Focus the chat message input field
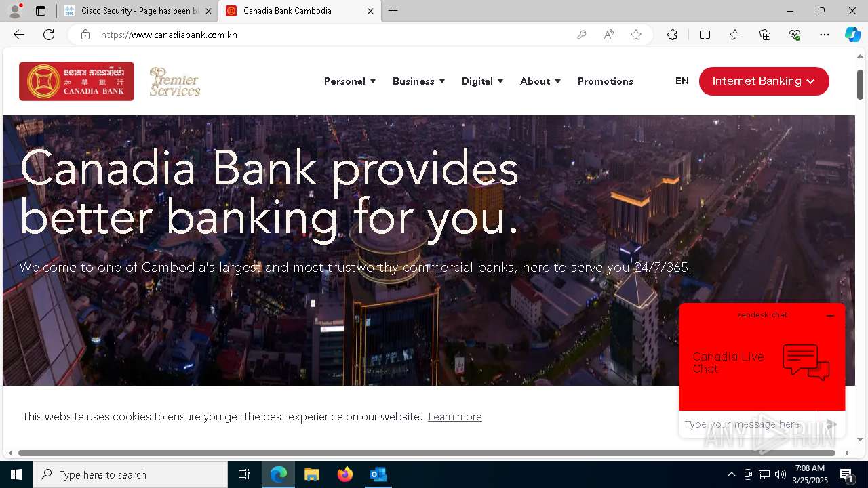The width and height of the screenshot is (868, 488). (749, 424)
